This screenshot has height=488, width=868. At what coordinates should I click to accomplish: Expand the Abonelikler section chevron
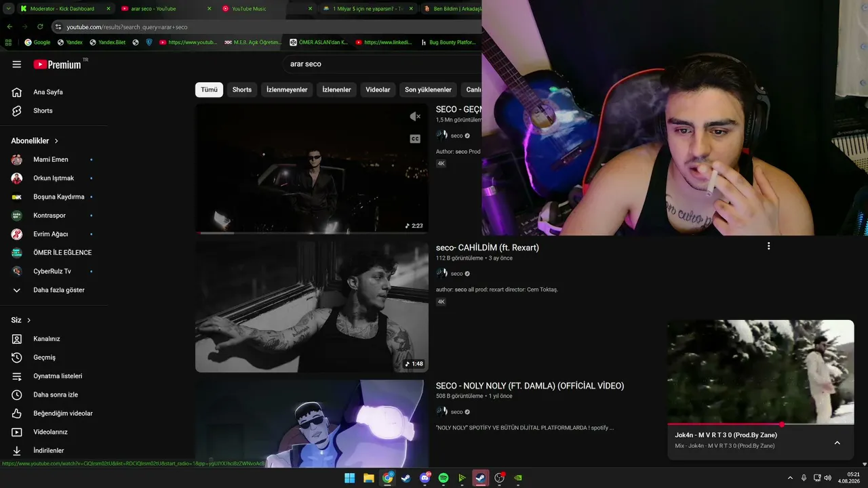56,141
